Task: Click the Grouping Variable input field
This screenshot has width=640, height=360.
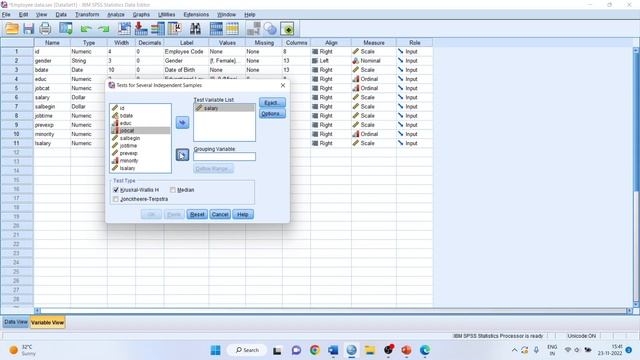Action: pyautogui.click(x=224, y=157)
